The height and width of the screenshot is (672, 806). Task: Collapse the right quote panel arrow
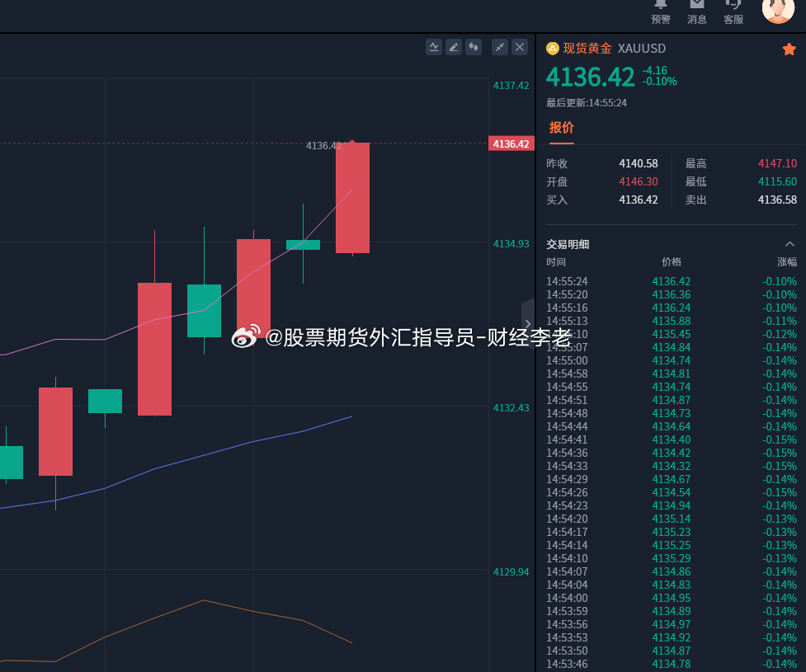pos(528,324)
